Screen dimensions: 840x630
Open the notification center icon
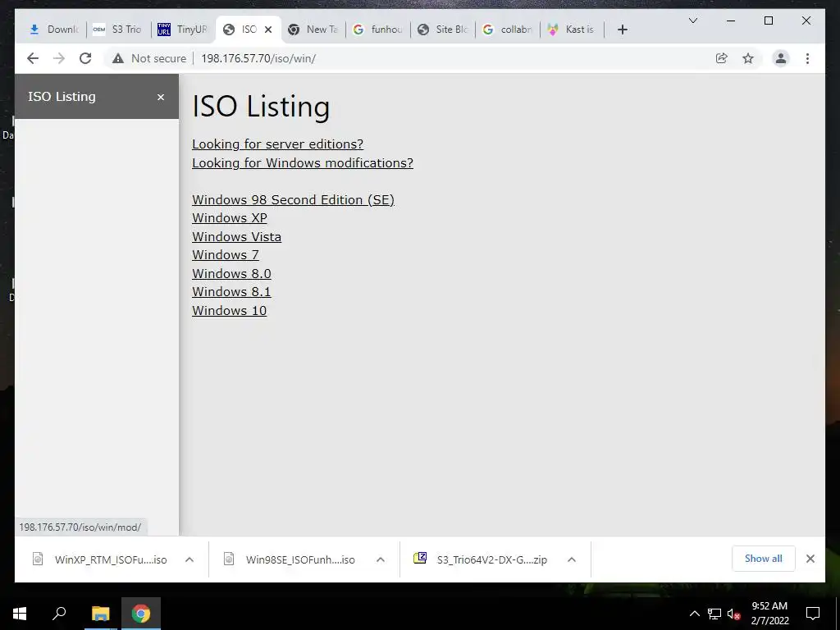click(813, 614)
